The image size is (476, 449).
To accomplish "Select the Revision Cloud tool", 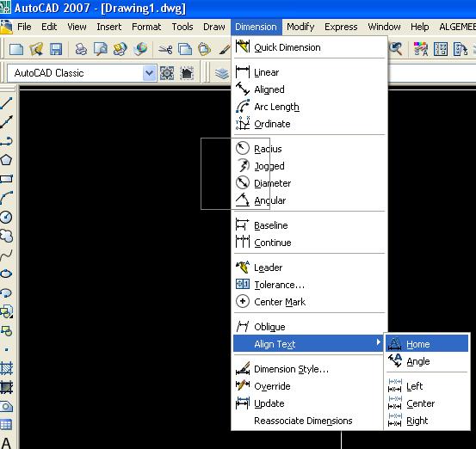I will click(x=6, y=236).
